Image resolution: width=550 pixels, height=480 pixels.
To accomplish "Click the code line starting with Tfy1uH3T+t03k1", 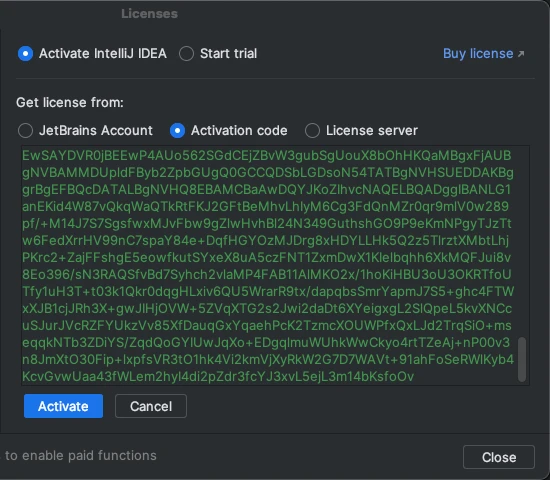I will click(268, 292).
